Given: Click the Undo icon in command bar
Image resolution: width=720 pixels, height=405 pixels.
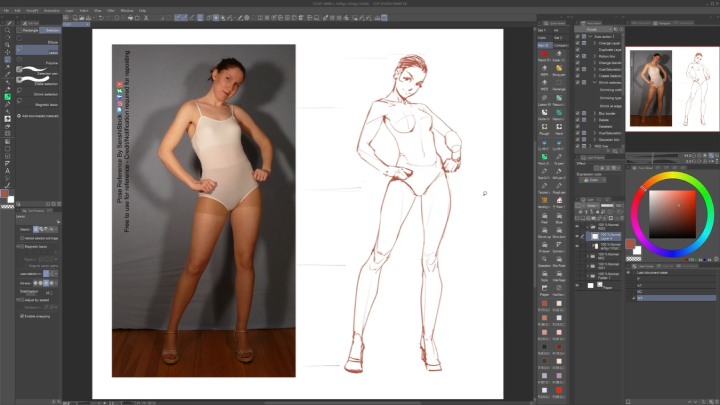Looking at the screenshot, I should point(101,18).
